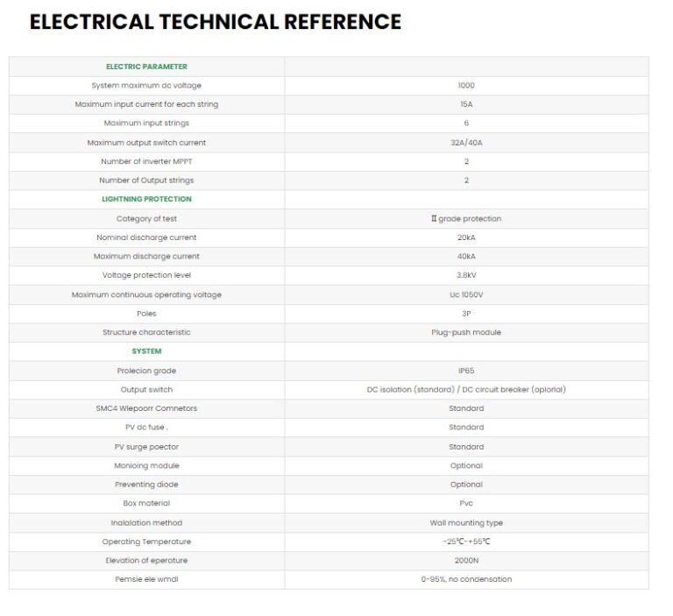Click the 40kA maximum discharge value
The width and height of the screenshot is (673, 616).
click(x=466, y=257)
